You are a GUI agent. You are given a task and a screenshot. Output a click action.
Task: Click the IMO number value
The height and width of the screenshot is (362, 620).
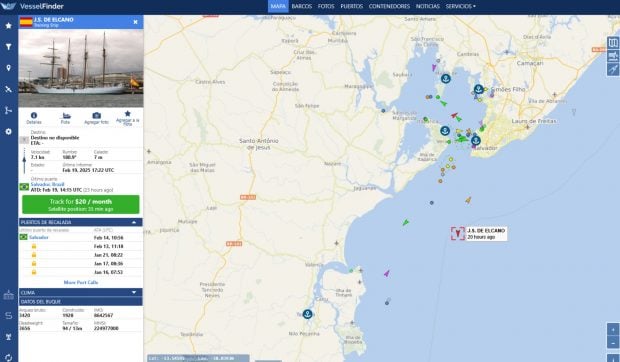(x=103, y=315)
